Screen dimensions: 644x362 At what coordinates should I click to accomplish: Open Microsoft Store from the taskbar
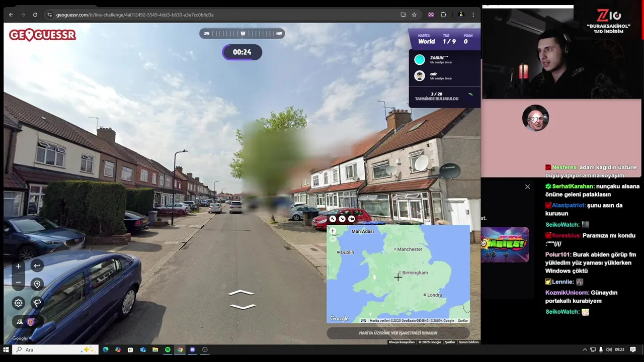[x=130, y=349]
